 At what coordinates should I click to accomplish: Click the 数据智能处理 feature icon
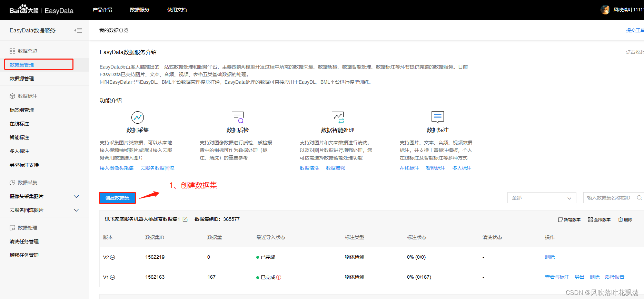[338, 117]
